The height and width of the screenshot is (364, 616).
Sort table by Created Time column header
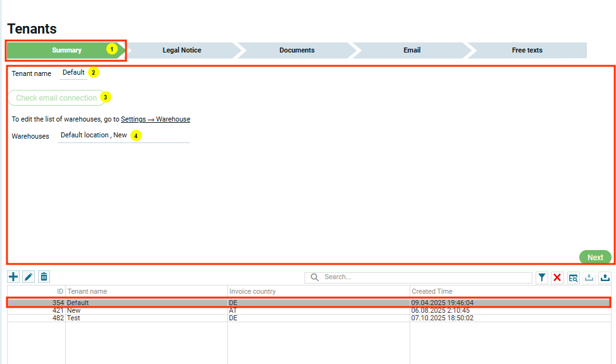pyautogui.click(x=432, y=291)
